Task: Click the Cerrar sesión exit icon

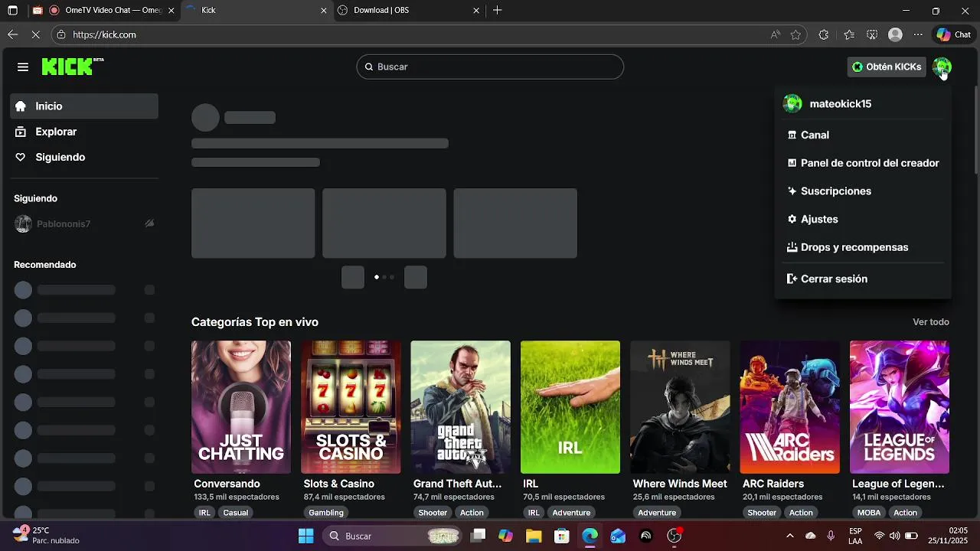Action: pyautogui.click(x=792, y=279)
